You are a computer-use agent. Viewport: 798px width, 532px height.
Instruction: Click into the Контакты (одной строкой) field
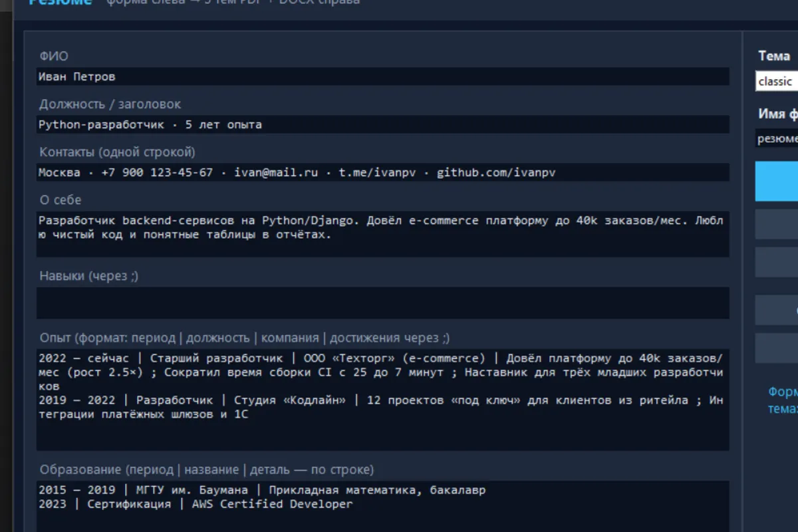pos(383,172)
